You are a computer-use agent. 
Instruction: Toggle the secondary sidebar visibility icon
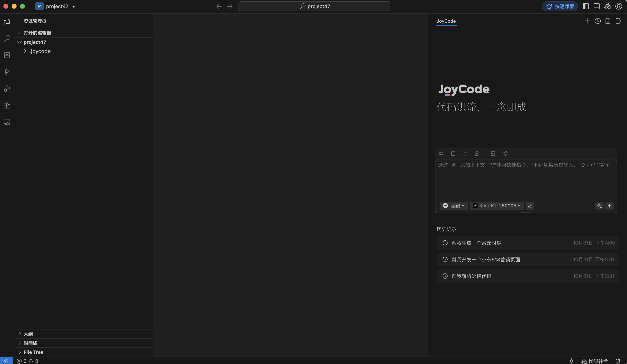(586, 6)
